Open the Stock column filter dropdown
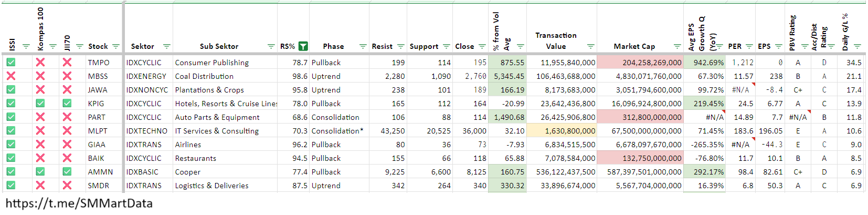The image size is (868, 215). pyautogui.click(x=116, y=46)
